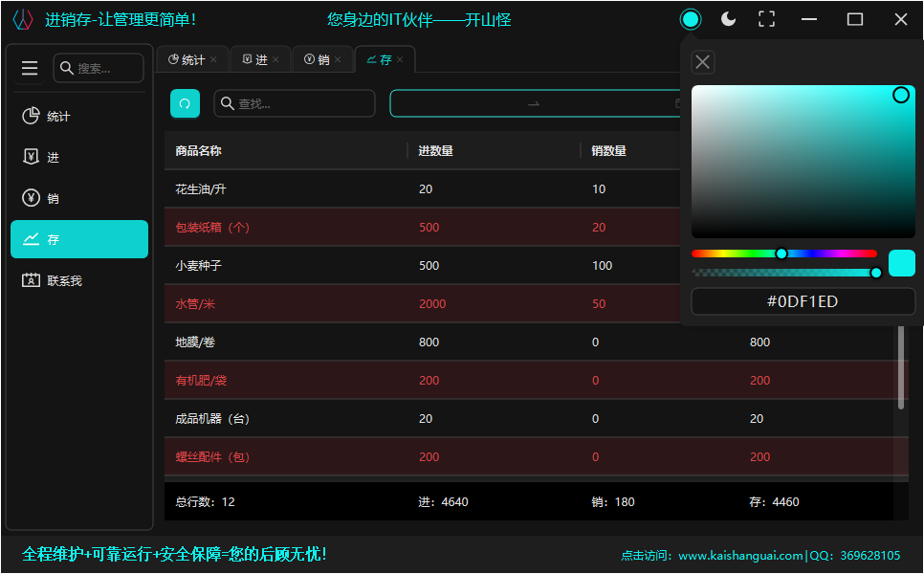Select the 地膜/卷 row name
This screenshot has width=924, height=574.
click(x=195, y=342)
